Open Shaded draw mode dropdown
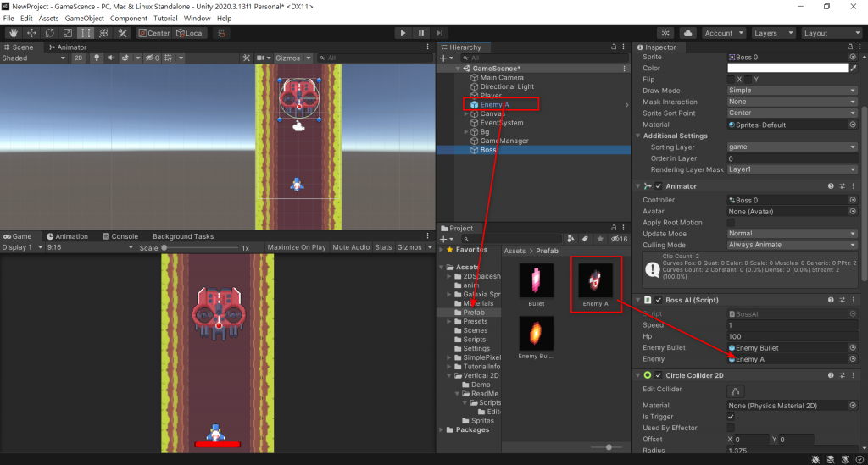The width and height of the screenshot is (868, 465). coord(34,58)
